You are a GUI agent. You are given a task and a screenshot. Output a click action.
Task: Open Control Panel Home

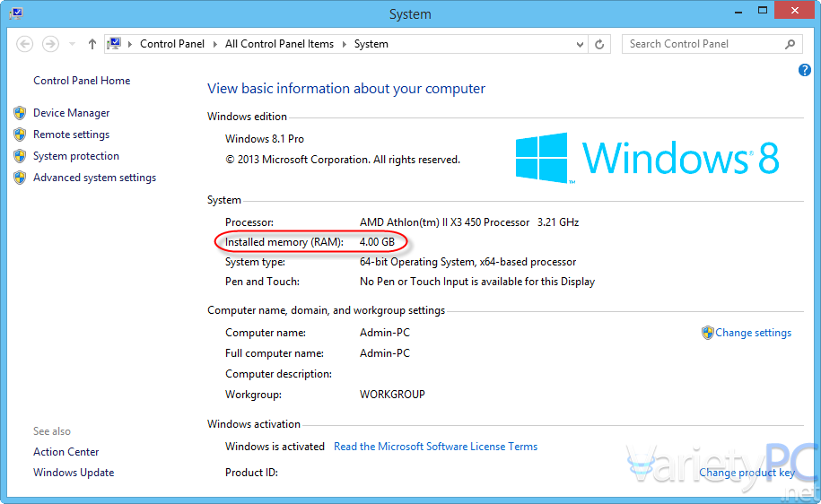(x=82, y=81)
